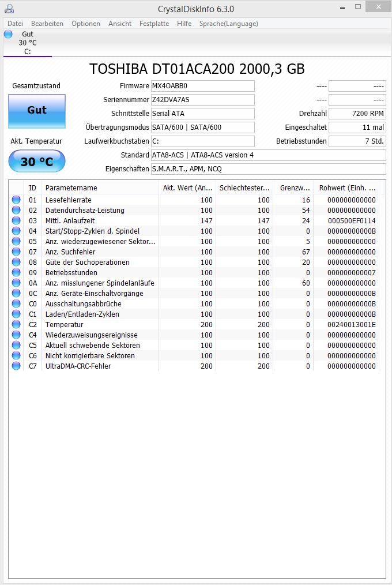Close the CrystalDiskInfo window
This screenshot has width=392, height=585.
coord(379,7)
